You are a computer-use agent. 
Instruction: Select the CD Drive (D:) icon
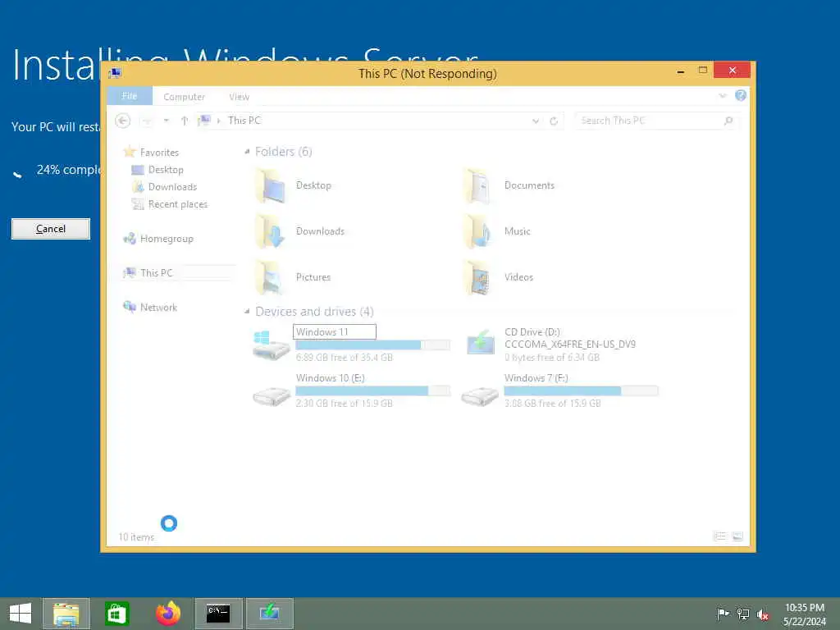(480, 343)
